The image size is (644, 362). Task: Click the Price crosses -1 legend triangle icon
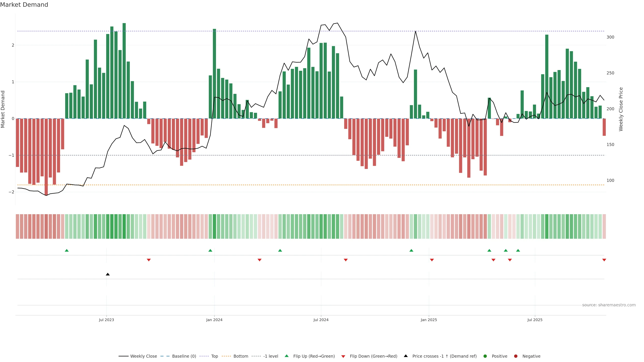(x=406, y=356)
